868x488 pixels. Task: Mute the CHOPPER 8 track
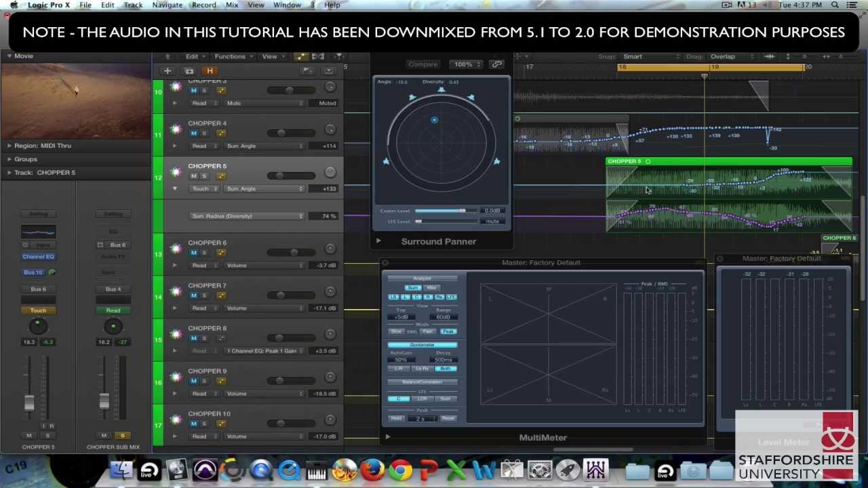(193, 338)
